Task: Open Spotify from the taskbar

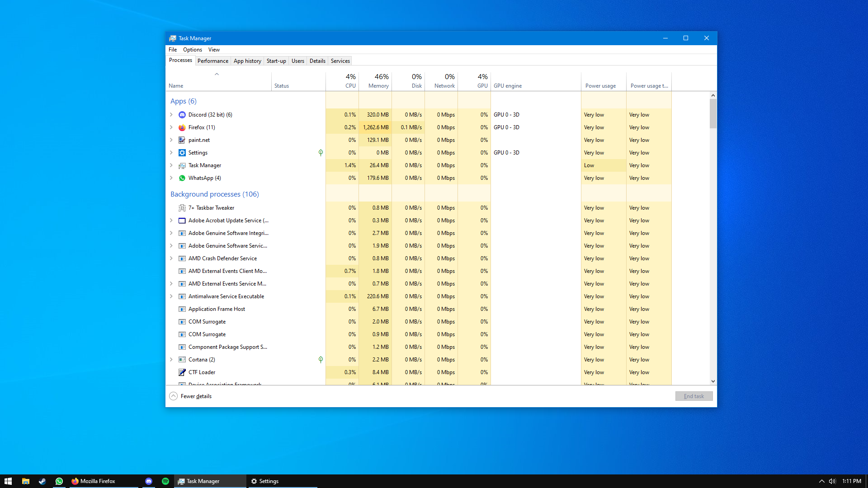Action: pos(165,481)
